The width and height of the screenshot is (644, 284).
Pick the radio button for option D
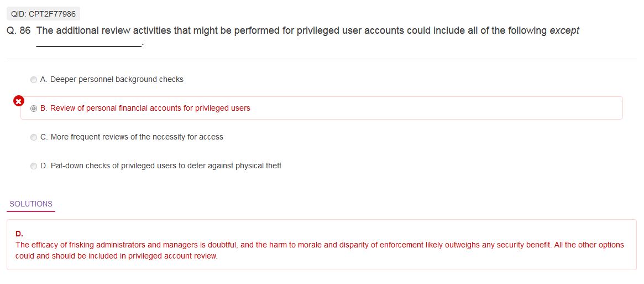pyautogui.click(x=34, y=166)
